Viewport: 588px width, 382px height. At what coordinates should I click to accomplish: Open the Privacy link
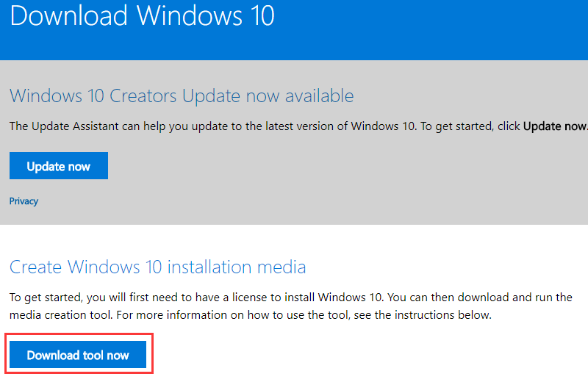coord(24,201)
